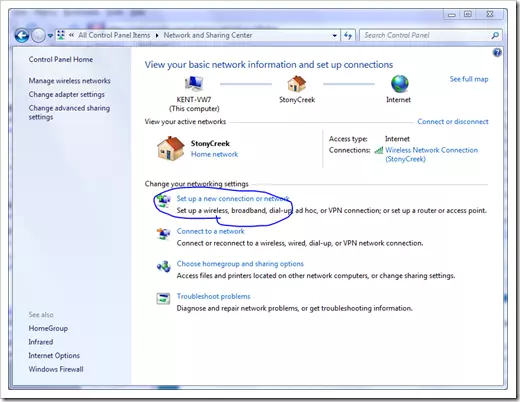Screen dimensions: 520x402
Task: Click the Control Panel icon in address bar
Action: click(61, 35)
